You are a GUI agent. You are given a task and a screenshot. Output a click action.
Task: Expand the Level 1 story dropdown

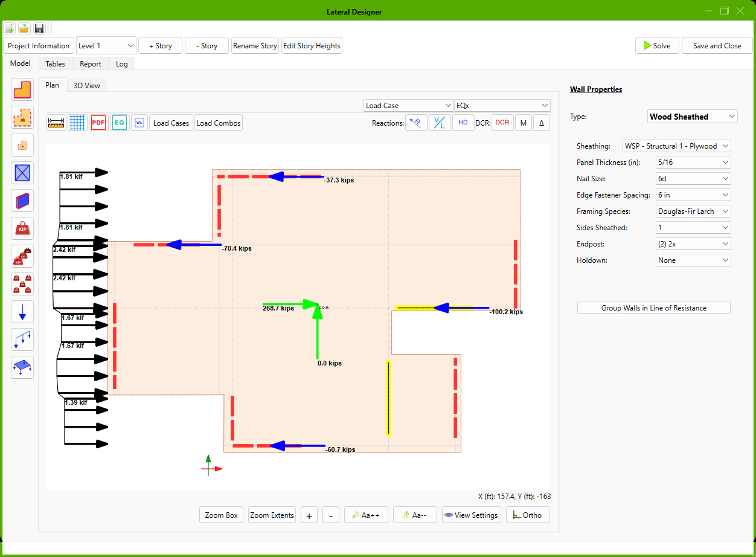[106, 46]
